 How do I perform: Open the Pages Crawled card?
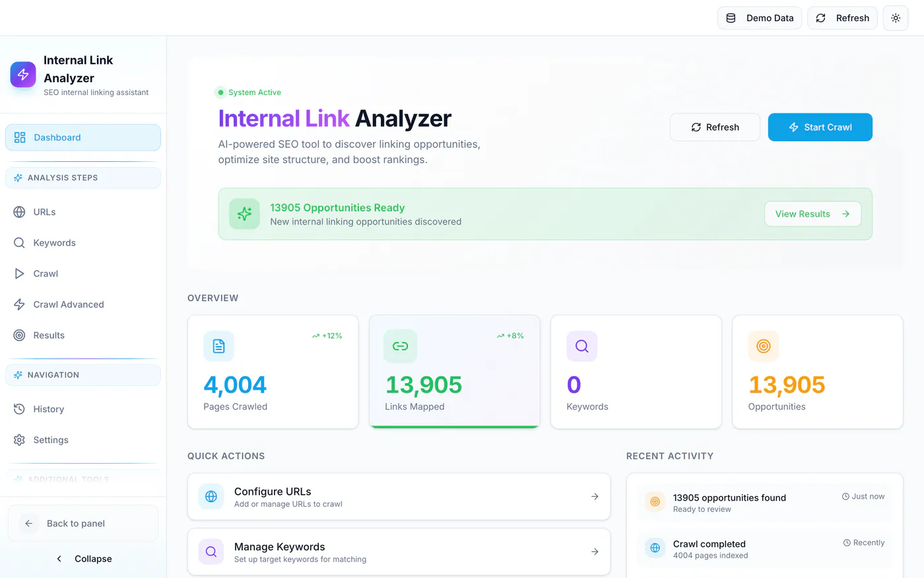pos(273,372)
